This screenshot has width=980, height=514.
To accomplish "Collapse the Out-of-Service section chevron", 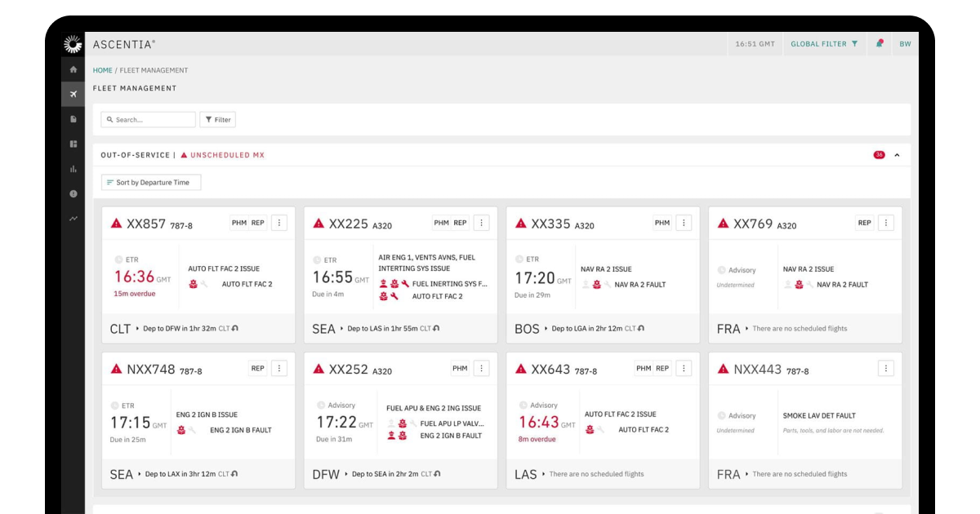I will point(897,155).
